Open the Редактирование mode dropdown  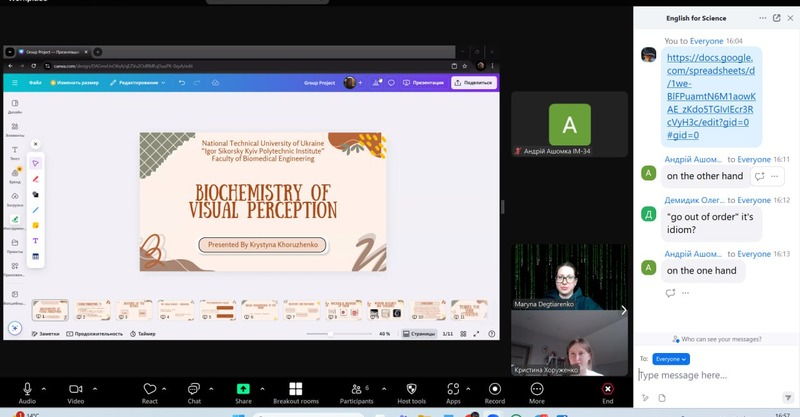[x=138, y=83]
